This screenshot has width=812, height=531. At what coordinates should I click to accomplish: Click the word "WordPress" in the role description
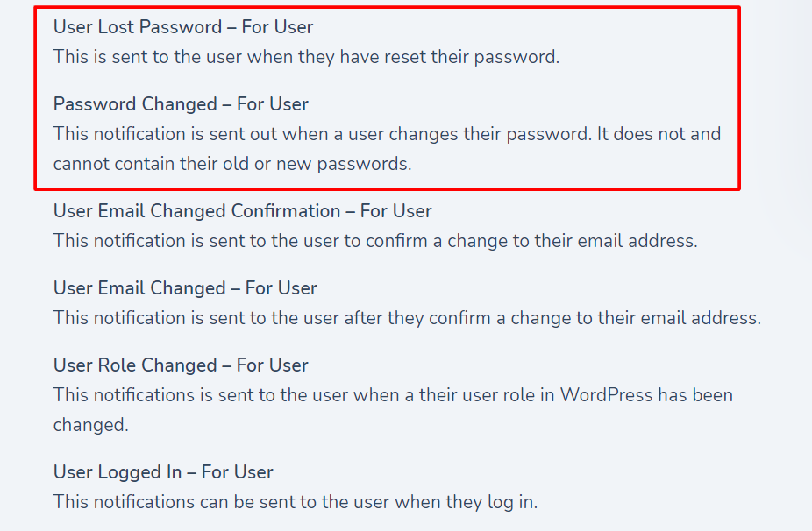607,395
